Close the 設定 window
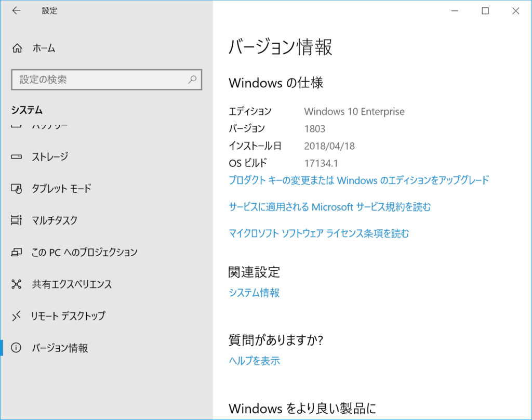The image size is (532, 420). (x=516, y=11)
